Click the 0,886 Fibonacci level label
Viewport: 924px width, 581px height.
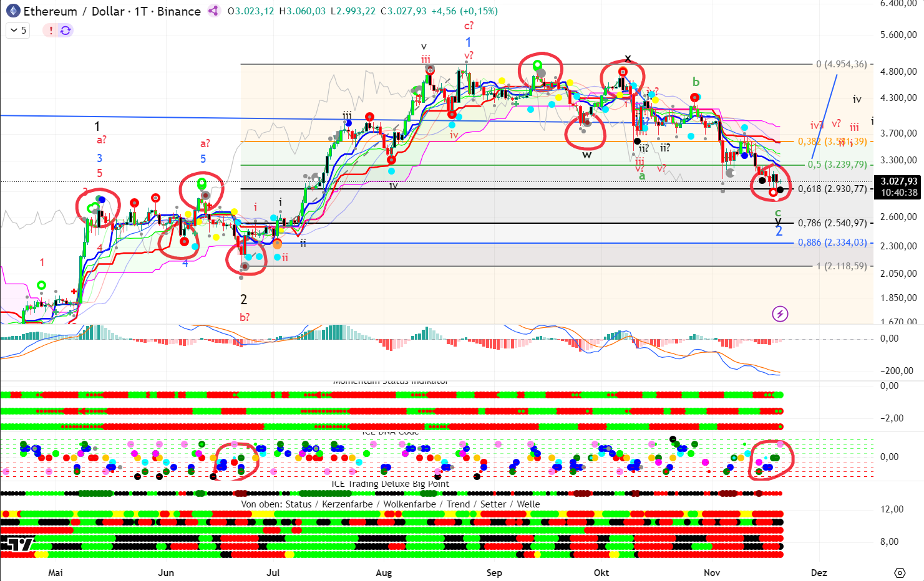(832, 242)
